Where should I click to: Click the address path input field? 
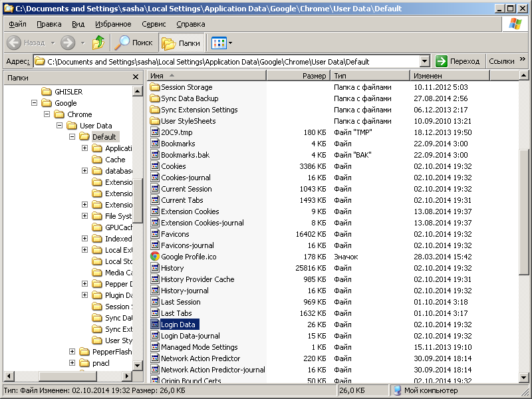coord(227,61)
